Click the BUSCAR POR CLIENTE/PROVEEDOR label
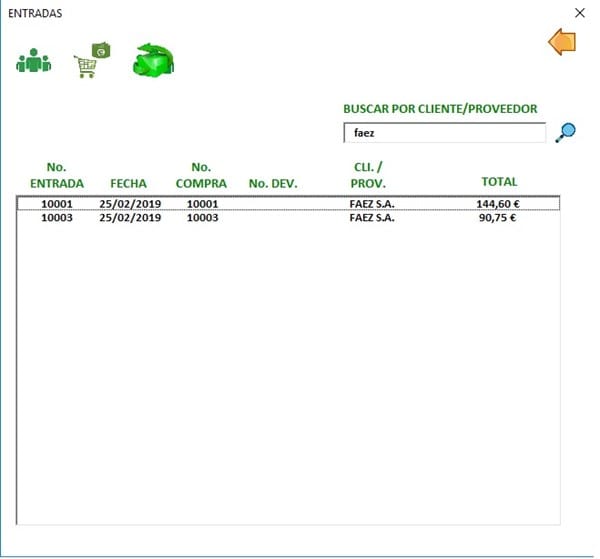 click(x=440, y=109)
